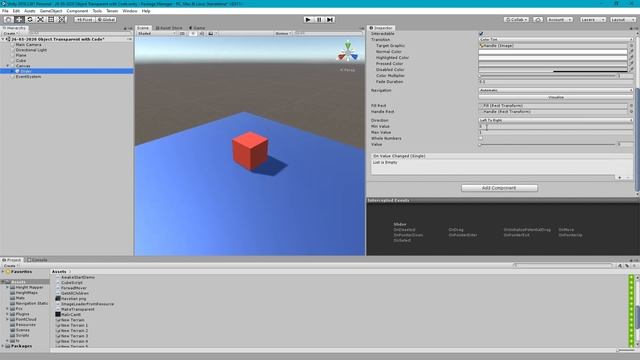640x360 pixels.
Task: Click the Value slider track
Action: coord(547,144)
